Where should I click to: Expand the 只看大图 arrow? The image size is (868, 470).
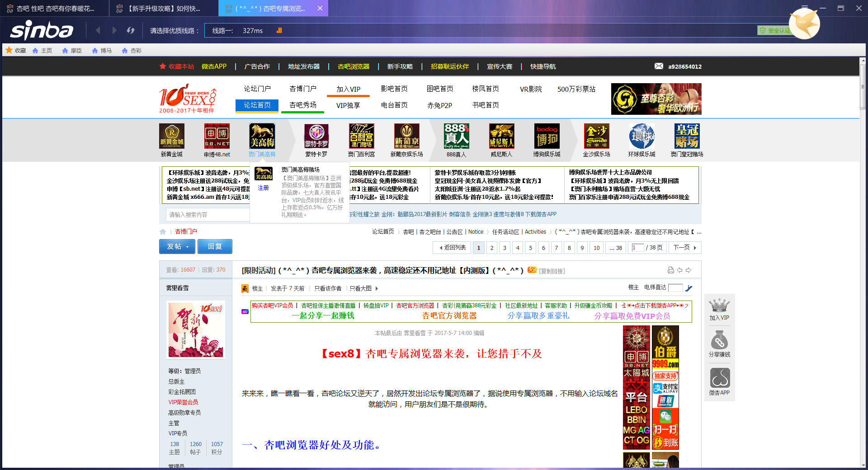(377, 288)
